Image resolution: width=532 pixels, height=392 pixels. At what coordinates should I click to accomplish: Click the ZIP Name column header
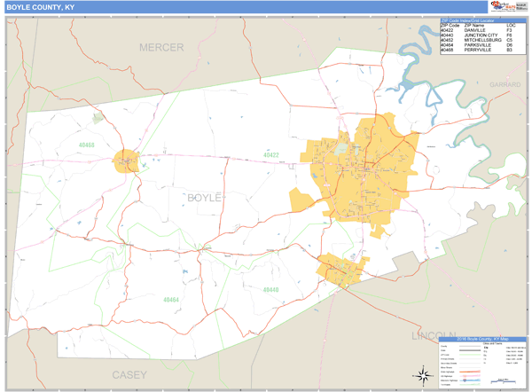474,26
